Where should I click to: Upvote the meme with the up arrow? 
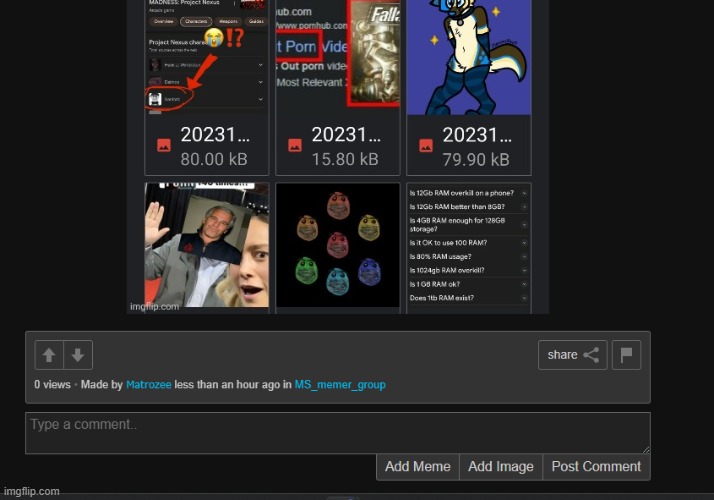click(x=49, y=355)
